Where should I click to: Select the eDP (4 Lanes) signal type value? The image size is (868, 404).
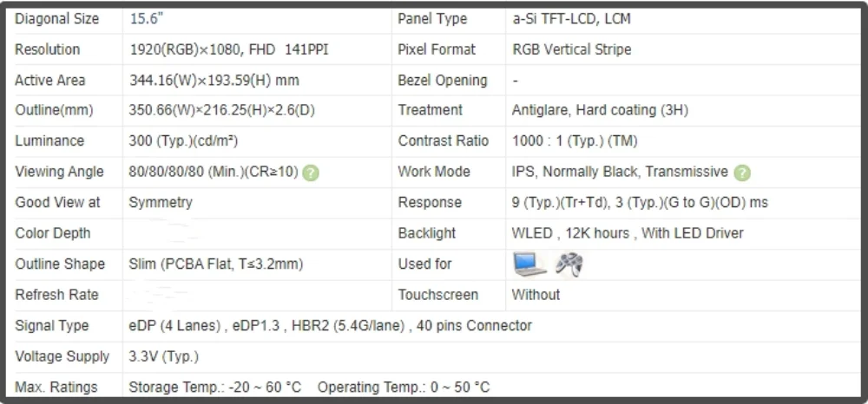[331, 326]
